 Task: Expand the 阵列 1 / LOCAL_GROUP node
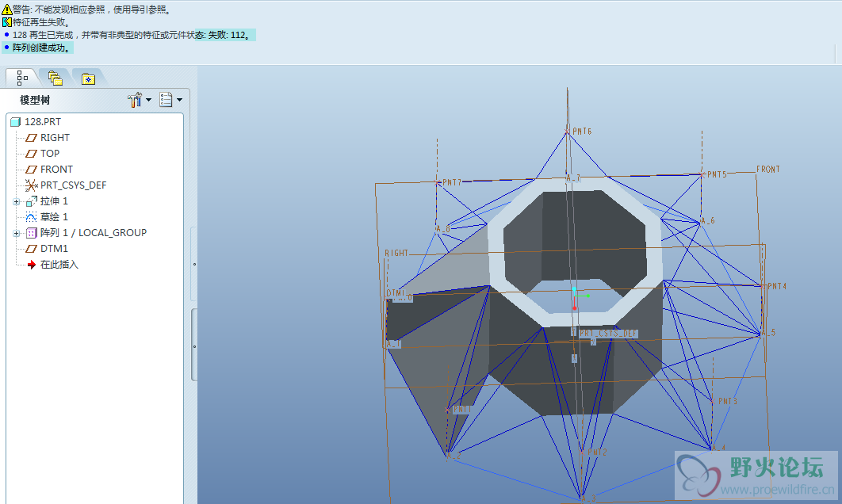[x=16, y=233]
